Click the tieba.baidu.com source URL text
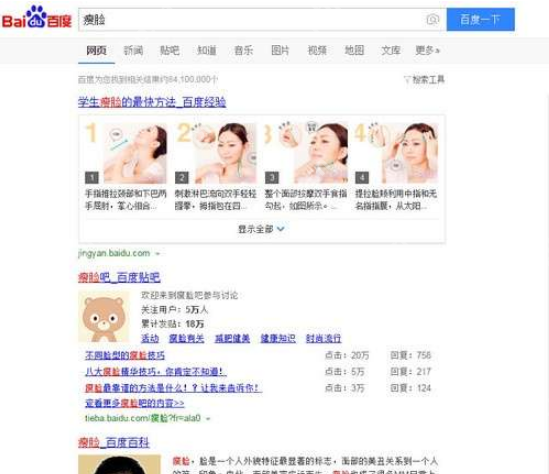Viewport: 549px width, 474px height. [x=143, y=418]
